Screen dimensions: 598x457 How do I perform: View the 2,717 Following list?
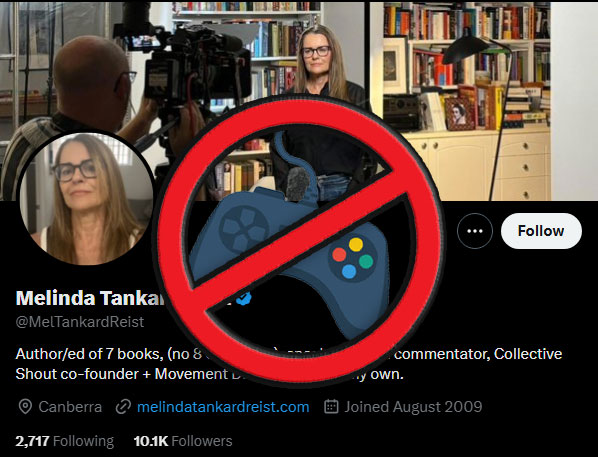[64, 441]
